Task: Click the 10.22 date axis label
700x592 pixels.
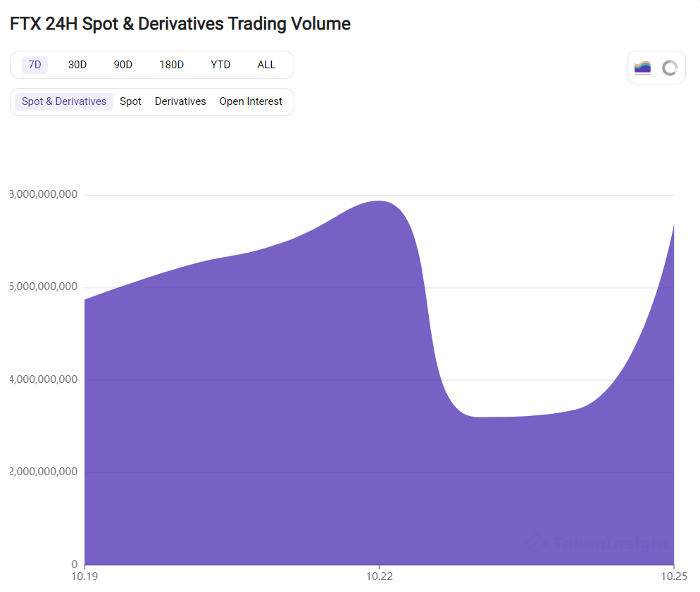Action: click(x=380, y=577)
